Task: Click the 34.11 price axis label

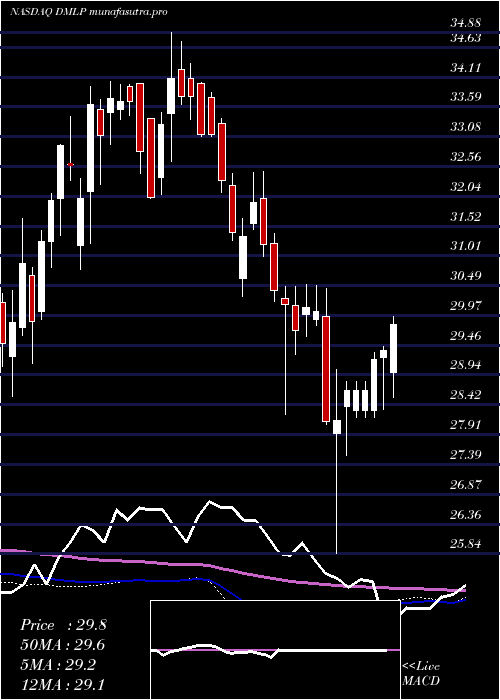Action: click(465, 68)
